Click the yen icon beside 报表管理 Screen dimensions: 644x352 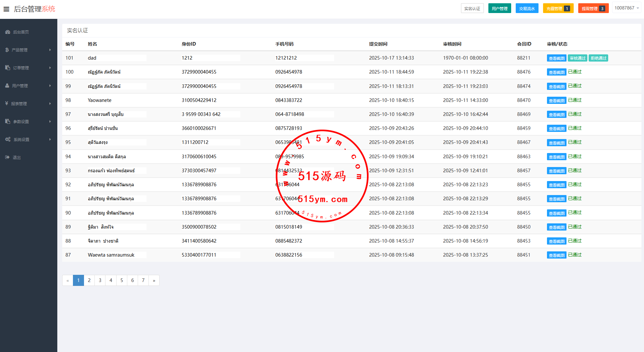[x=7, y=104]
